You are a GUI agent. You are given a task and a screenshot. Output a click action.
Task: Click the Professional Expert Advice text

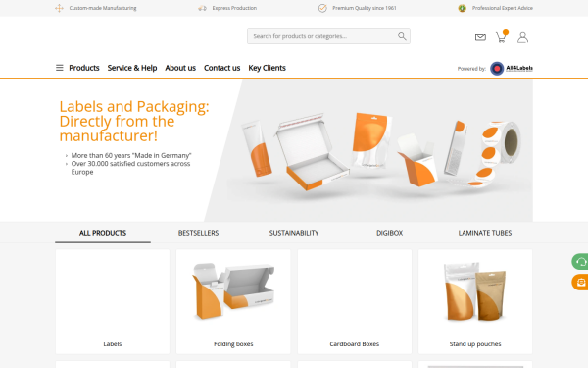point(503,8)
